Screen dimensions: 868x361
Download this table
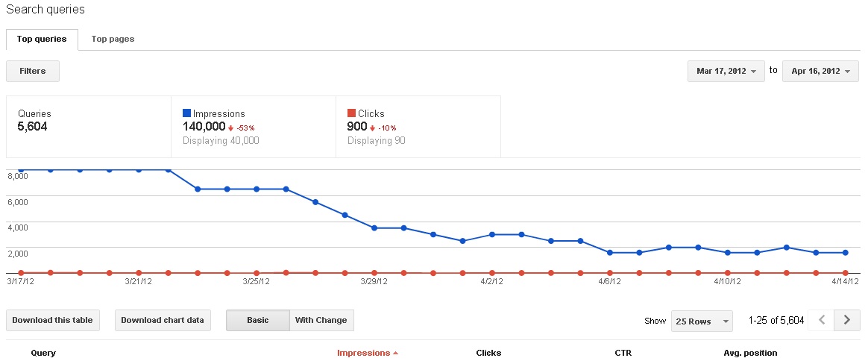(52, 320)
